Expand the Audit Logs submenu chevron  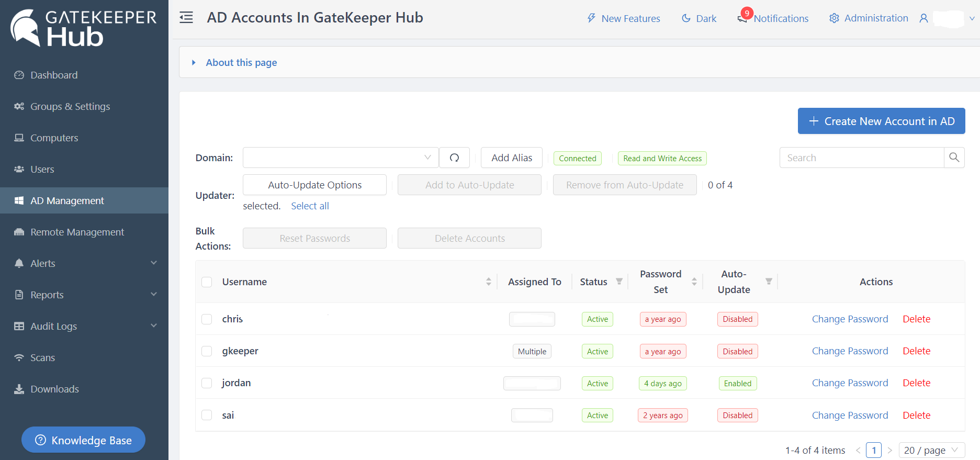coord(154,326)
